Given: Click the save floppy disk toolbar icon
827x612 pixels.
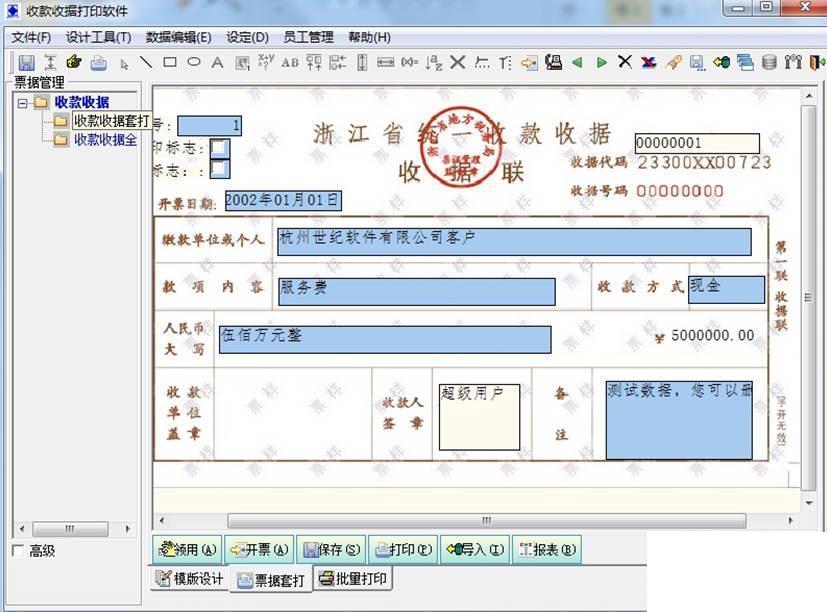Looking at the screenshot, I should pyautogui.click(x=26, y=63).
